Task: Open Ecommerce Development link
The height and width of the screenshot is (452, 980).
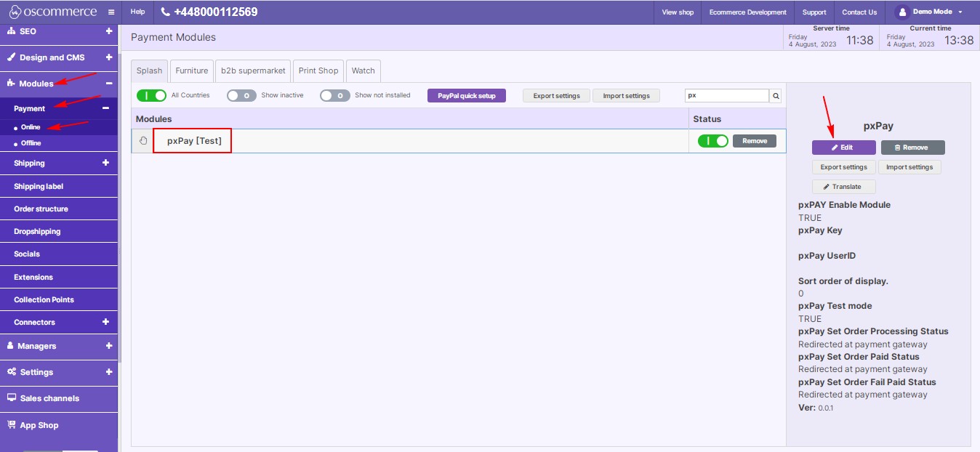Action: (748, 12)
